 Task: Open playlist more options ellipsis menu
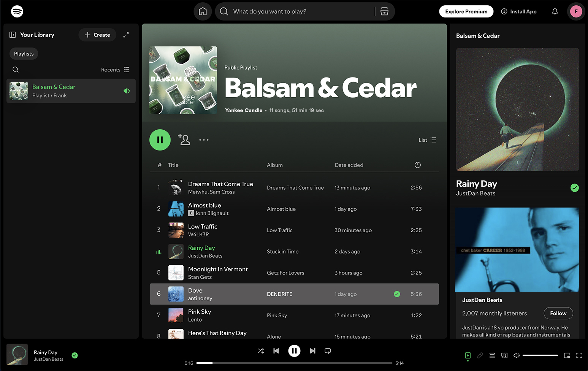(x=204, y=140)
